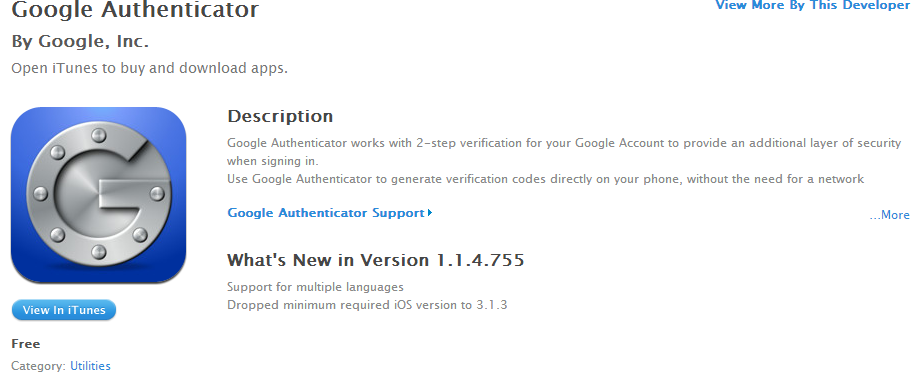The image size is (922, 376).
Task: Click the when signing in text line
Action: [272, 161]
